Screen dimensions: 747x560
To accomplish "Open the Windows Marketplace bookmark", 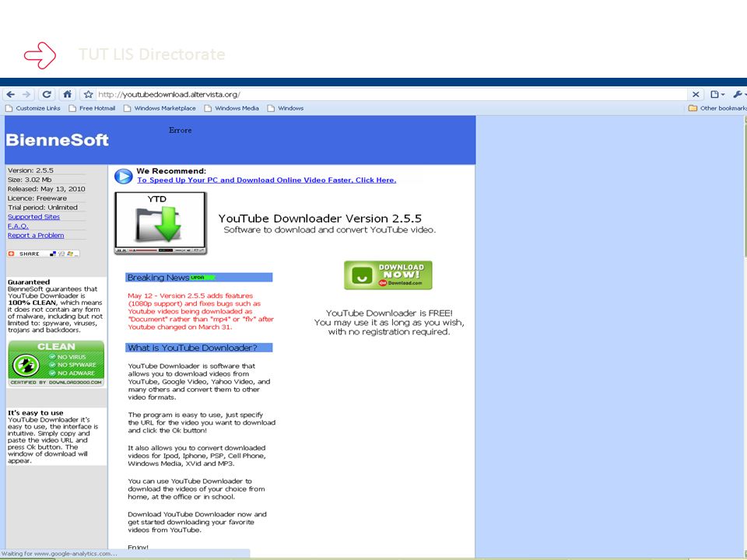I will coord(160,108).
